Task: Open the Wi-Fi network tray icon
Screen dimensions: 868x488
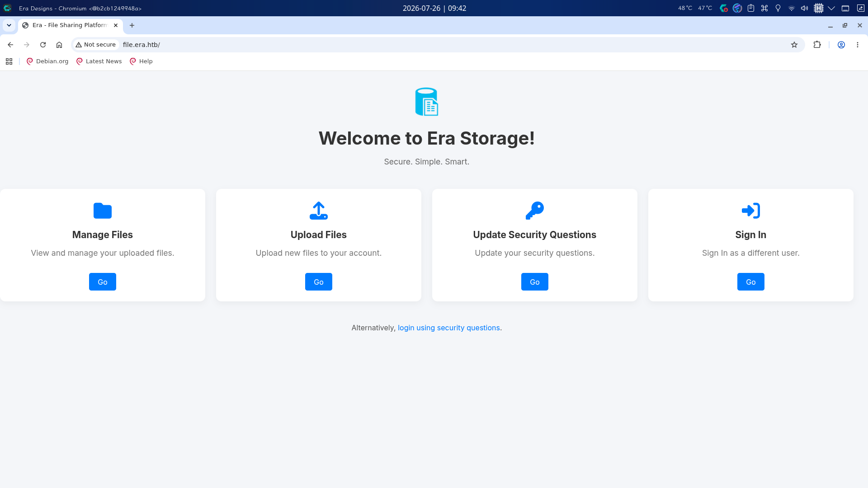Action: click(x=792, y=8)
